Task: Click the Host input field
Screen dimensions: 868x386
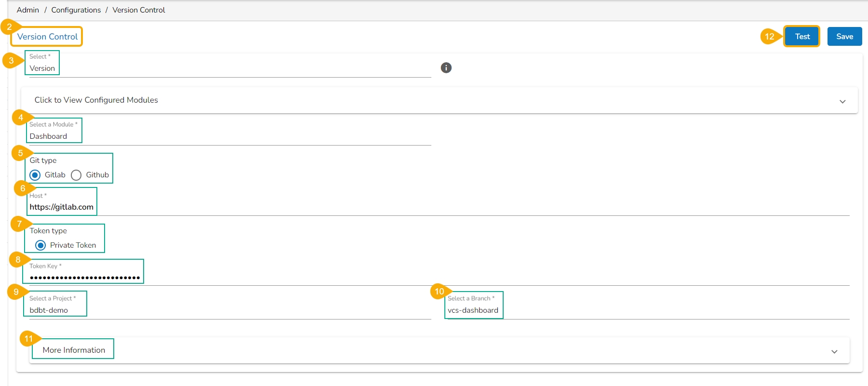Action: coord(434,207)
